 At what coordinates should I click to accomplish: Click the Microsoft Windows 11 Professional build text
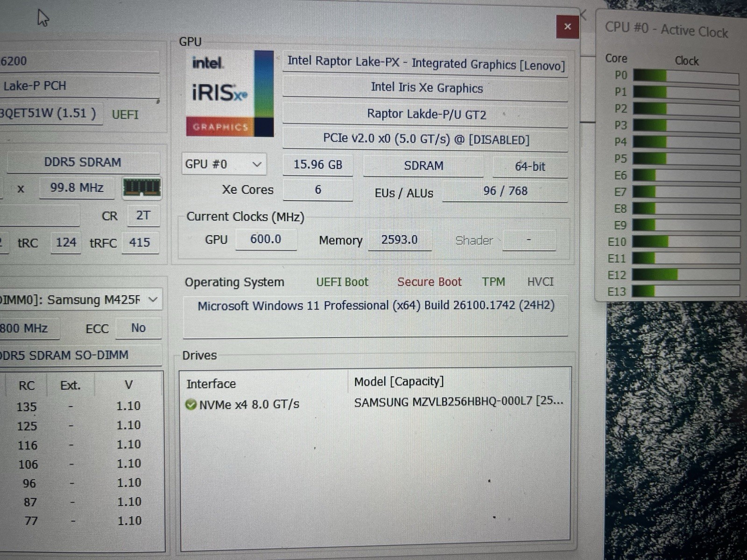pos(376,306)
